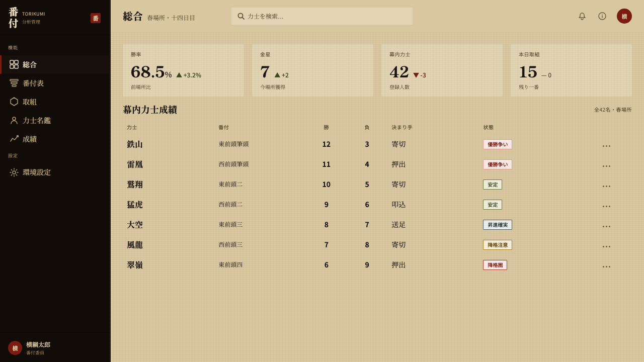Open 環境設定 settings menu item
The width and height of the screenshot is (644, 362).
55,172
